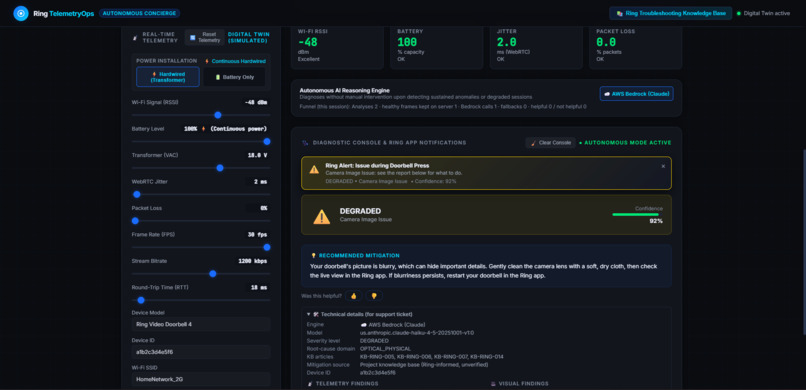Adjust the Stream Bitrate slider
Viewport: 806px width, 390px height.
pyautogui.click(x=201, y=274)
